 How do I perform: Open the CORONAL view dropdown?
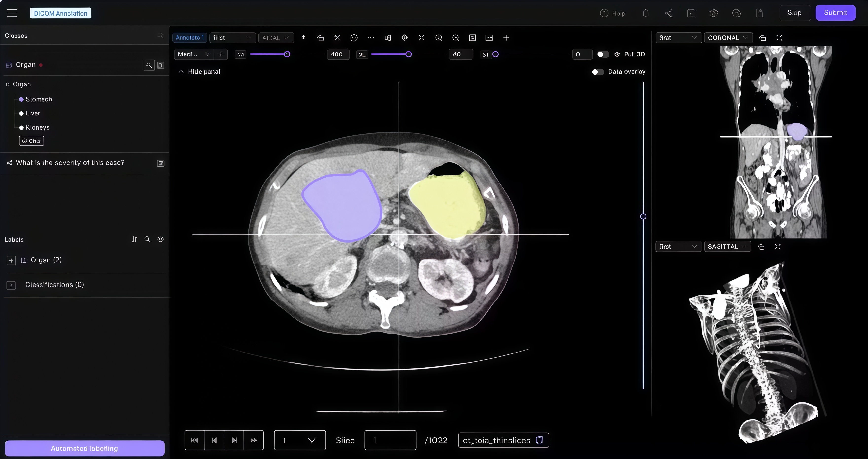[x=727, y=38]
